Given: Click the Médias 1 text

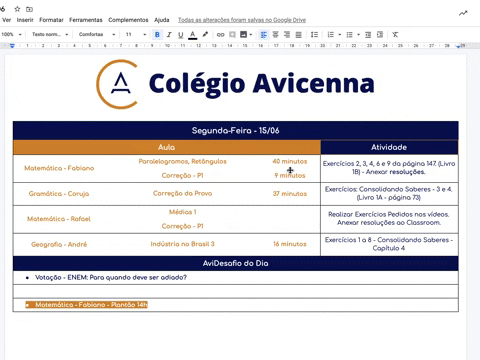Looking at the screenshot, I should coord(182,212).
